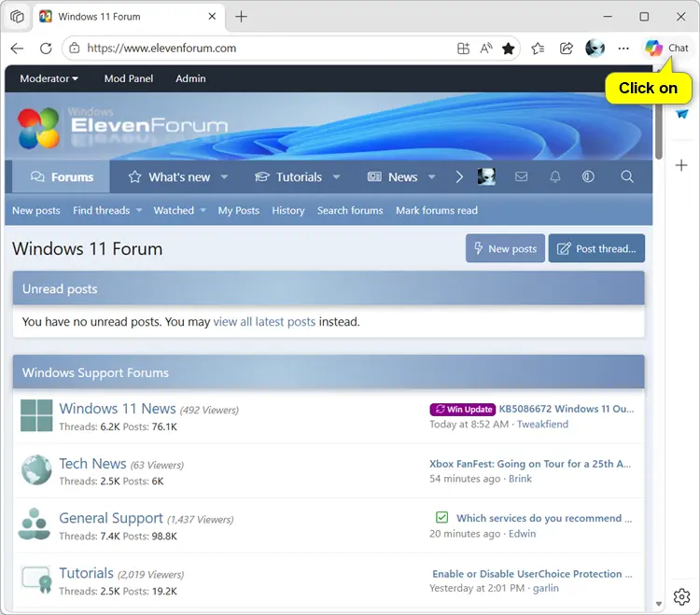Open Which services do you recommend thread

pos(544,518)
